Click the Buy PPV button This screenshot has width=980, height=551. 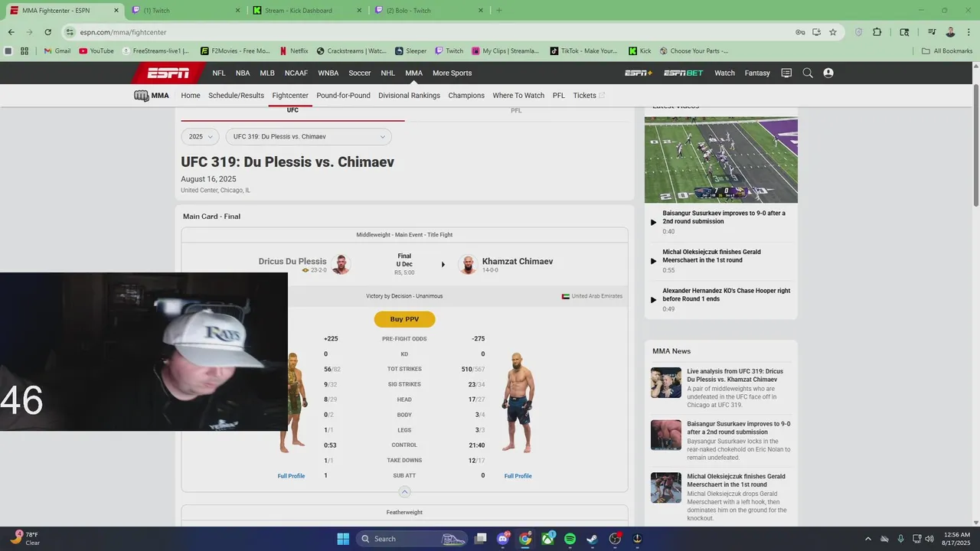pyautogui.click(x=404, y=319)
